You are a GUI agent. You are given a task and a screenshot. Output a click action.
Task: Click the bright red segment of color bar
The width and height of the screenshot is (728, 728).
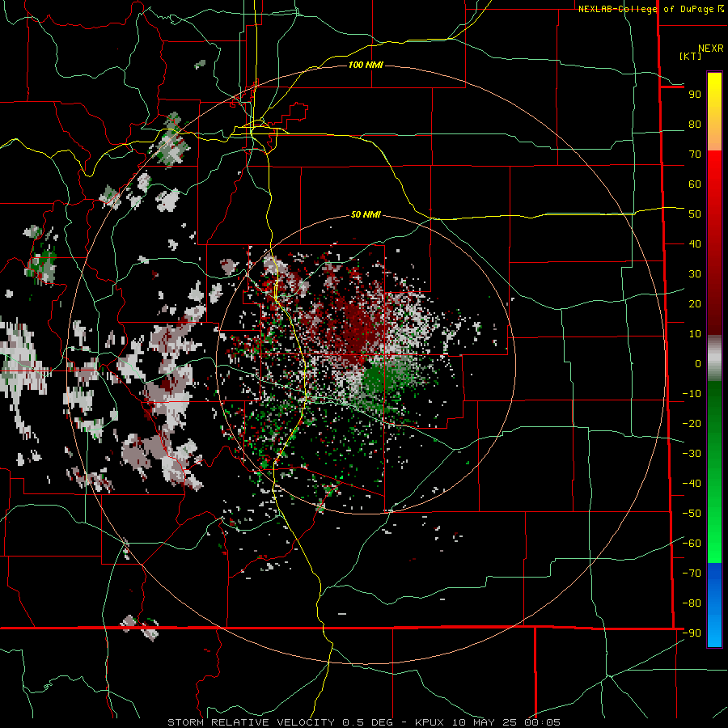(714, 186)
